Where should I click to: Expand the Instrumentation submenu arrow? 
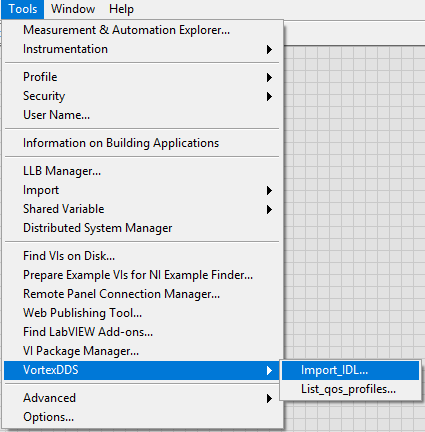269,49
